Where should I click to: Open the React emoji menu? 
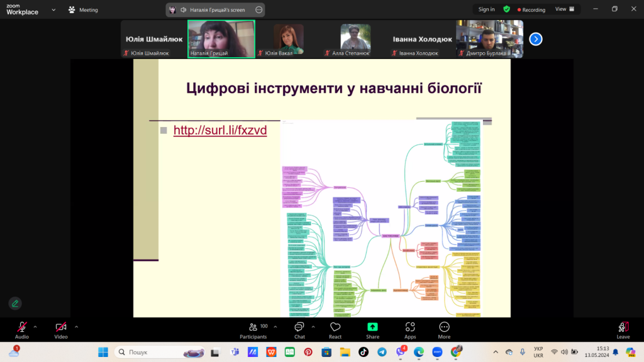[x=335, y=330]
